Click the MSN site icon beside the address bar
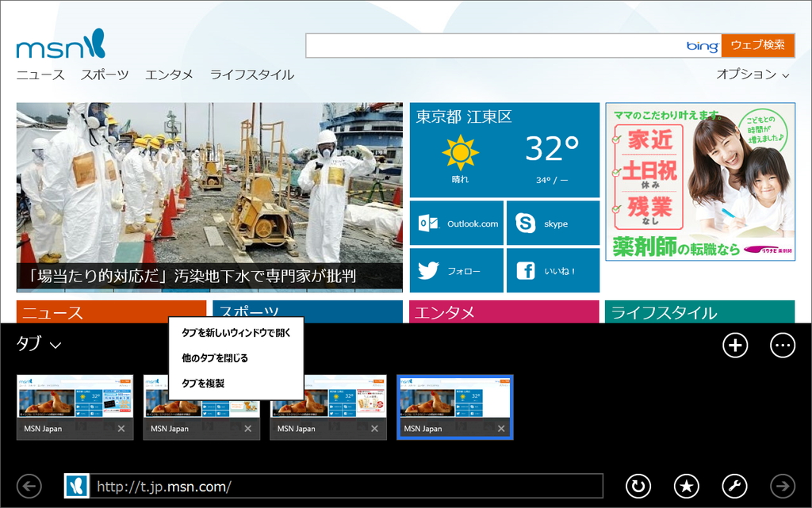Image resolution: width=812 pixels, height=508 pixels. pos(77,487)
